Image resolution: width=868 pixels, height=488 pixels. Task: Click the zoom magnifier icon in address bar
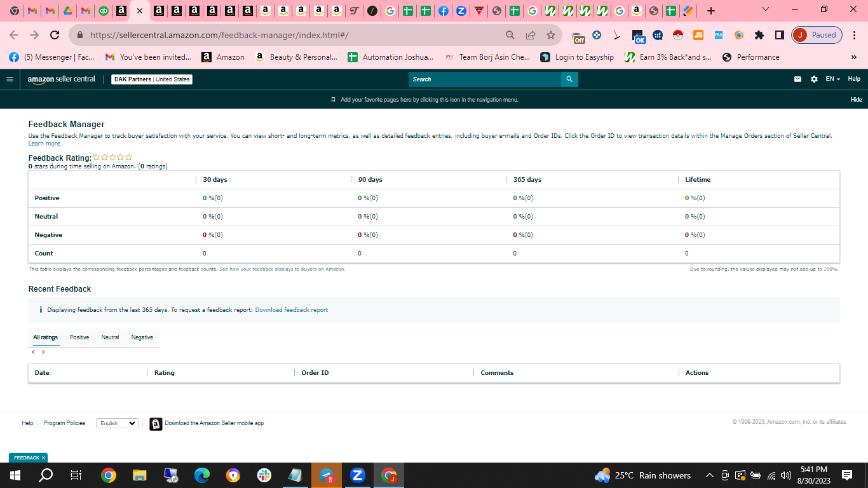[x=510, y=35]
